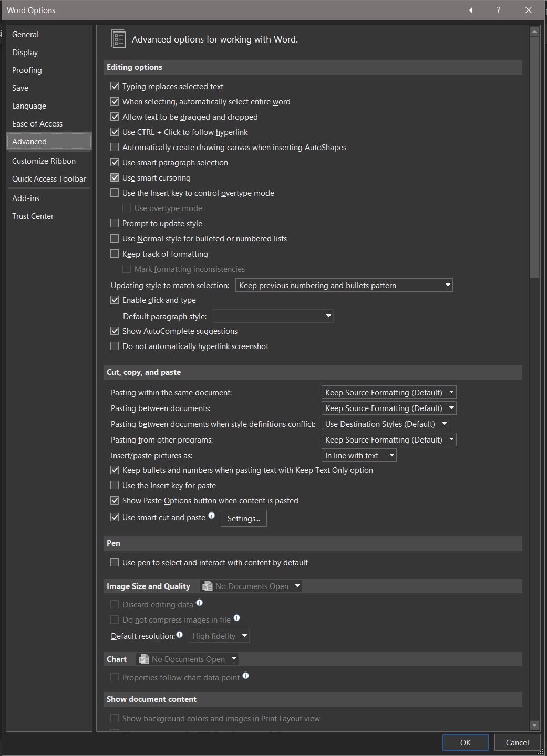Toggle Show Paste Options button checkbox
This screenshot has width=547, height=756.
click(115, 500)
